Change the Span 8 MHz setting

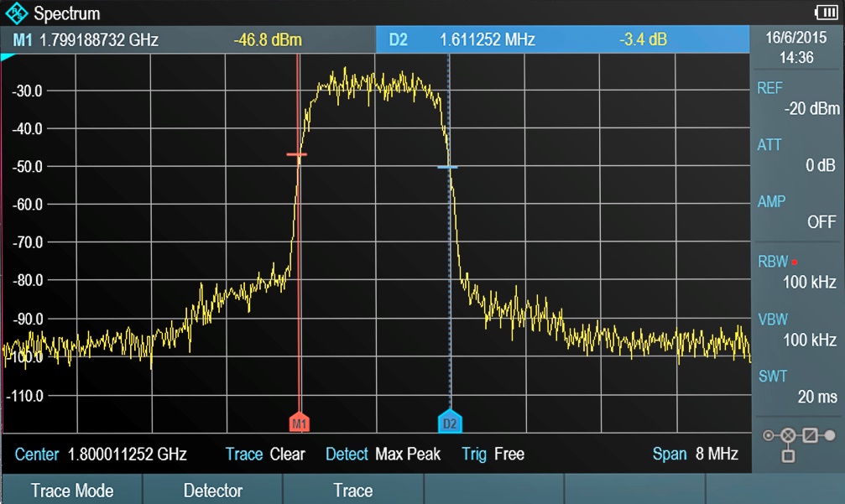pos(695,455)
